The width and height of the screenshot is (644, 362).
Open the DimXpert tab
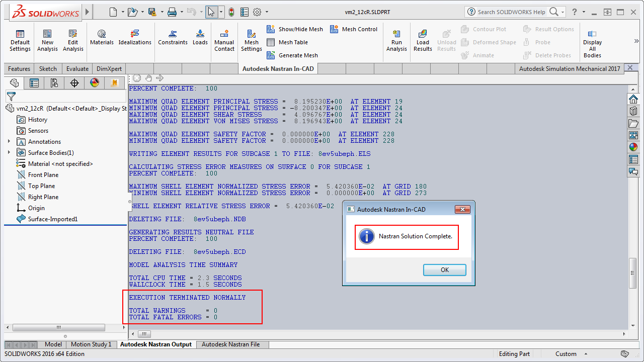109,69
